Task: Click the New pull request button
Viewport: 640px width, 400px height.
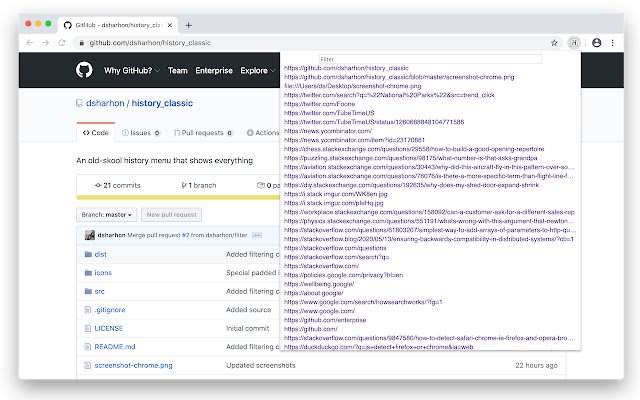Action: pos(171,215)
